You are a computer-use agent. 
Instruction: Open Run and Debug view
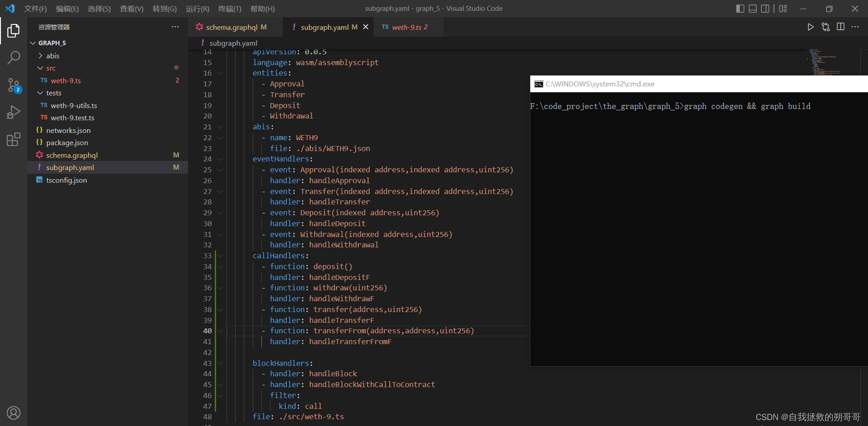(x=14, y=112)
